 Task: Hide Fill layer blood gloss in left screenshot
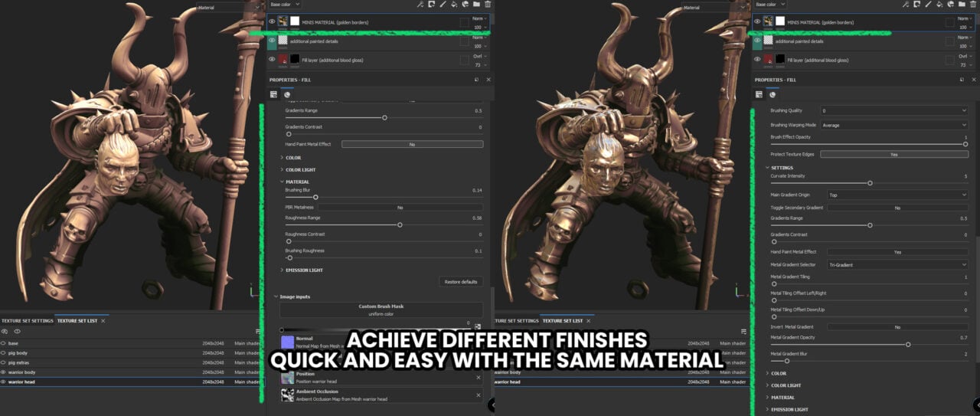272,59
